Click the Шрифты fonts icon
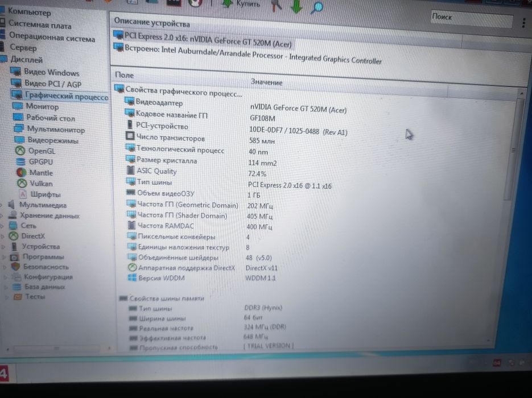 pyautogui.click(x=23, y=194)
